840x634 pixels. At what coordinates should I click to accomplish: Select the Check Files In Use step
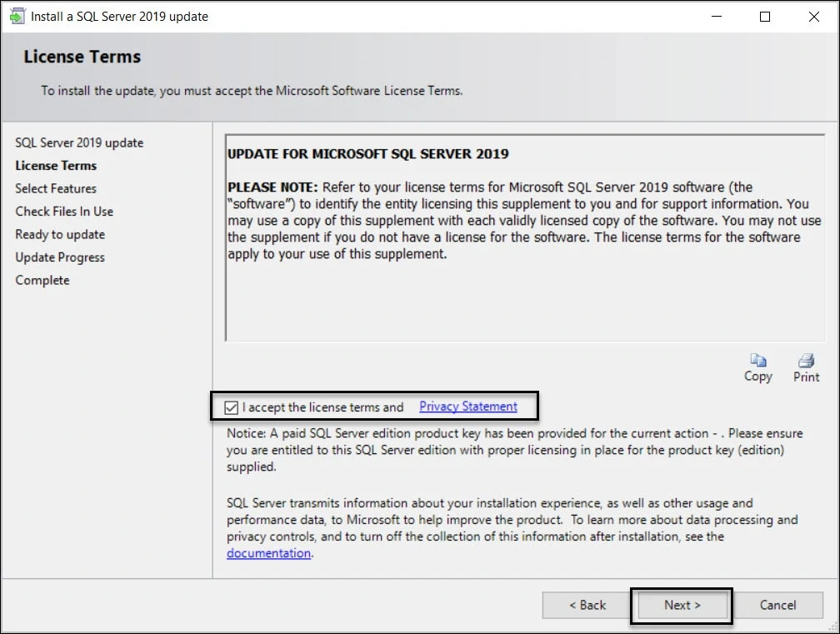point(64,212)
